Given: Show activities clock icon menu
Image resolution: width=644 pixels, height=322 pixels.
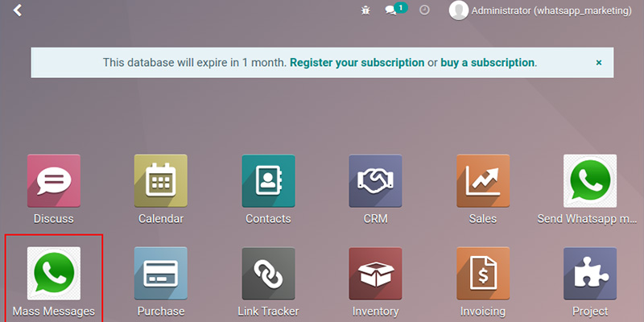Looking at the screenshot, I should [424, 10].
